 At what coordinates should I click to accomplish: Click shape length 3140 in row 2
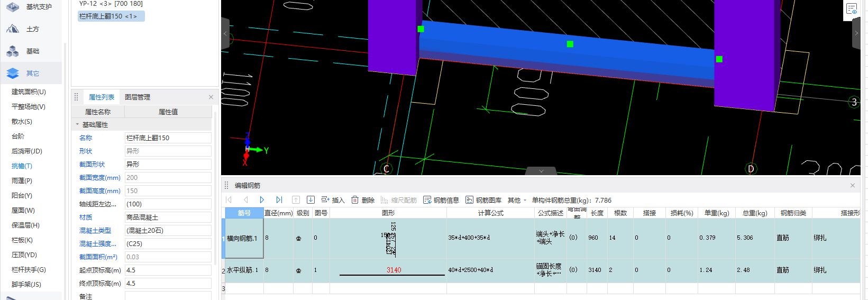(394, 270)
